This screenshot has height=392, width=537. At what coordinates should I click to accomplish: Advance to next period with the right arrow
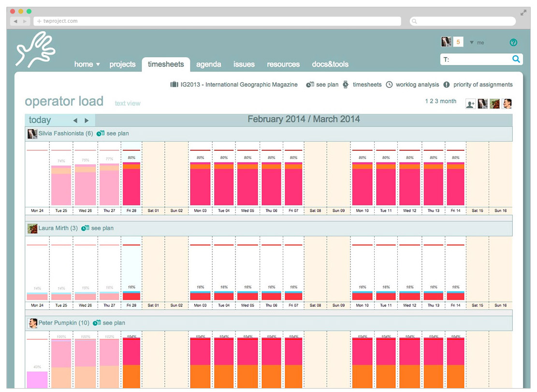87,120
